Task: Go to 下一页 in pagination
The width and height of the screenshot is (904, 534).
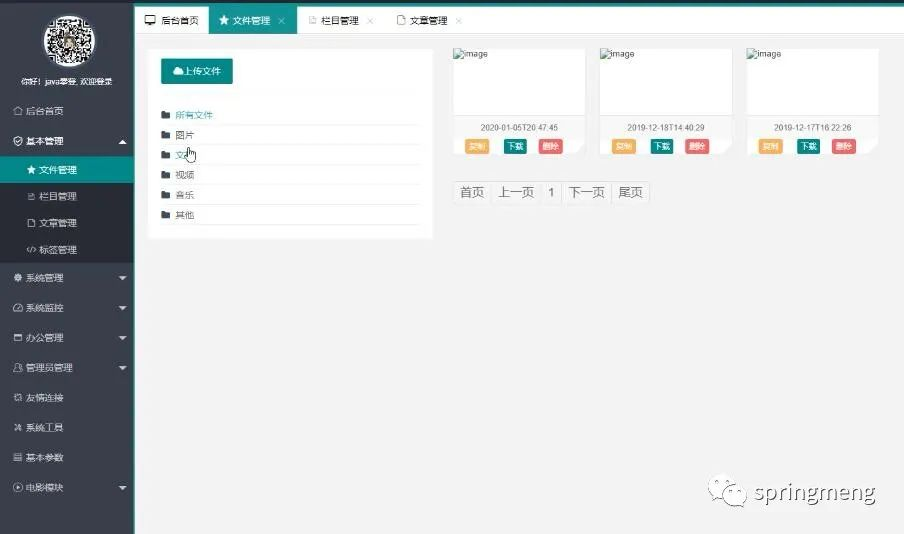Action: pos(586,193)
